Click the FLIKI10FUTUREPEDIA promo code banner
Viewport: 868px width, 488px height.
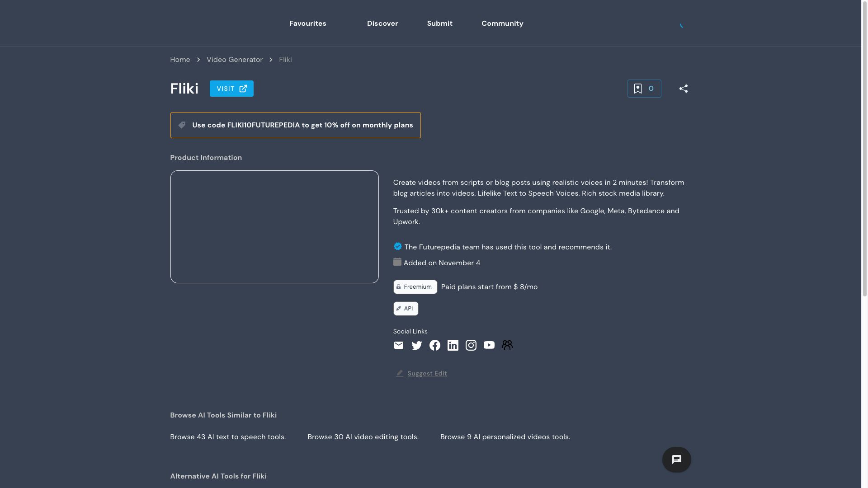pos(295,125)
